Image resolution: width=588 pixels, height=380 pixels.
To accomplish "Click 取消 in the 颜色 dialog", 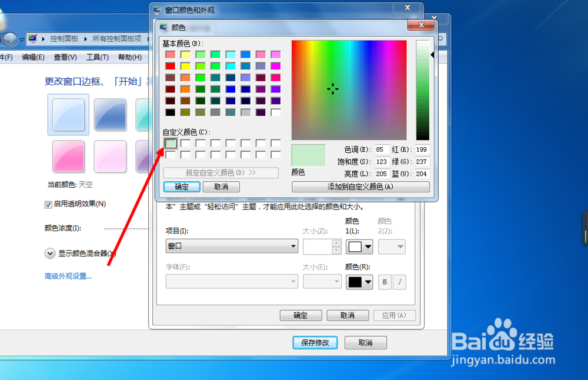I will (x=221, y=187).
